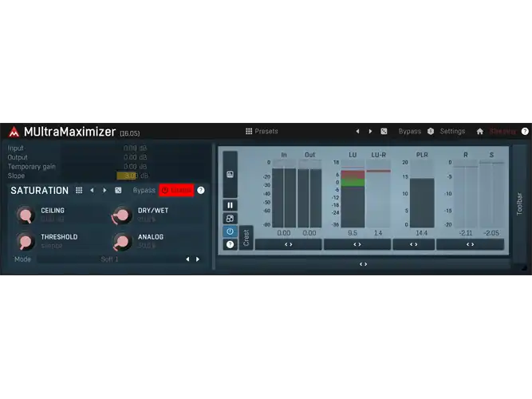Click the red Sleeping indicator

pos(502,132)
